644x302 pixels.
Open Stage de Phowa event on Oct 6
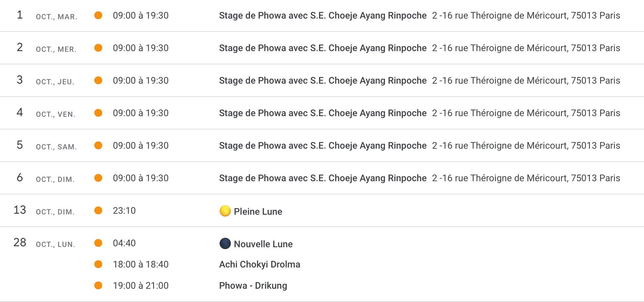[323, 178]
